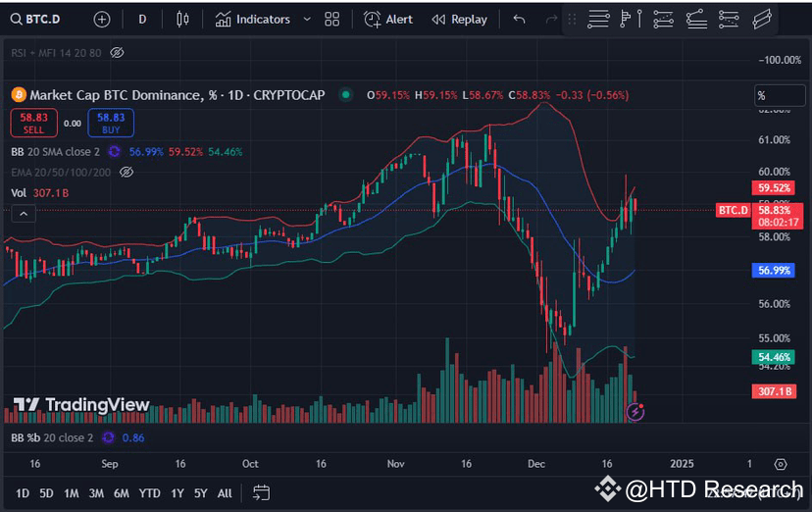Select the 5Y date range

pyautogui.click(x=201, y=493)
